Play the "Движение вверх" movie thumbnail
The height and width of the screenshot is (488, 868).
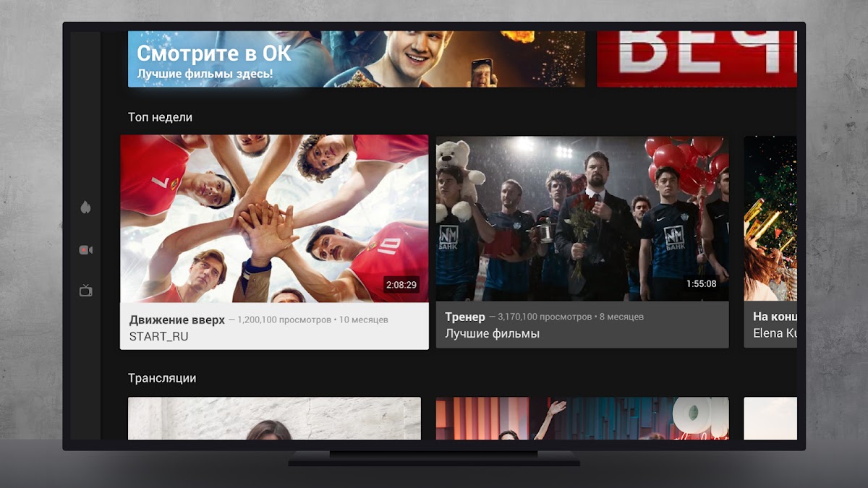click(x=274, y=218)
